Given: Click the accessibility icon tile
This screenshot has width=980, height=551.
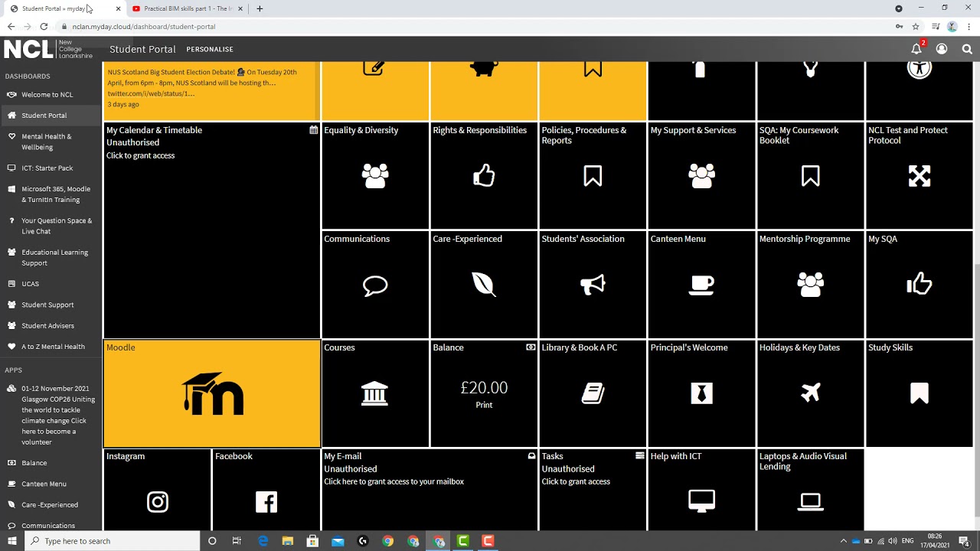Looking at the screenshot, I should click(919, 90).
